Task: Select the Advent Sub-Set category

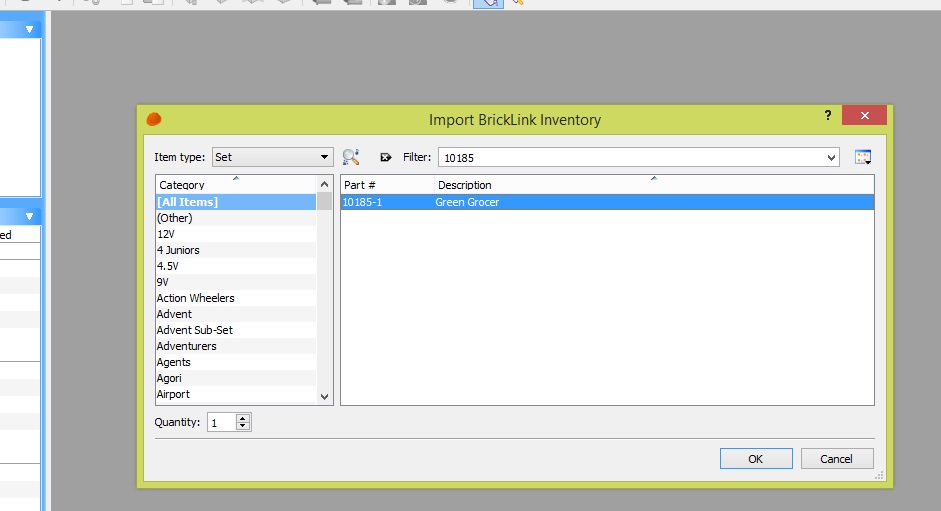Action: click(x=236, y=330)
